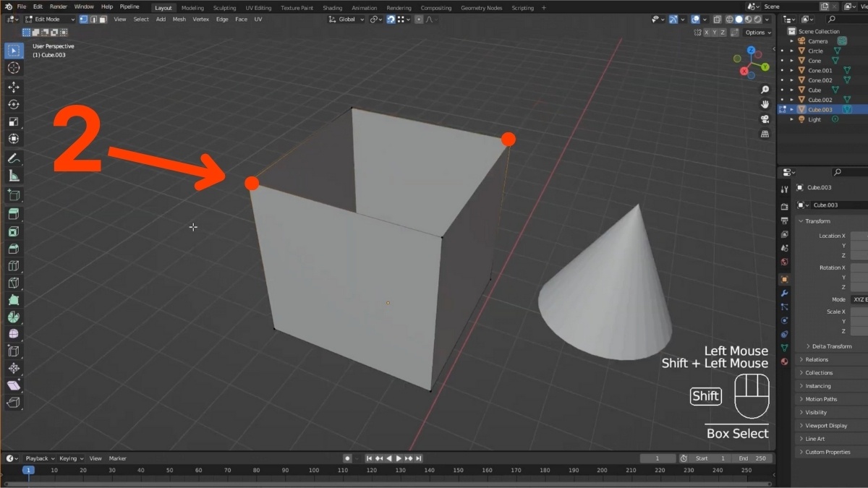Select the Annotate tool
Image resolution: width=868 pixels, height=488 pixels.
coord(14,158)
